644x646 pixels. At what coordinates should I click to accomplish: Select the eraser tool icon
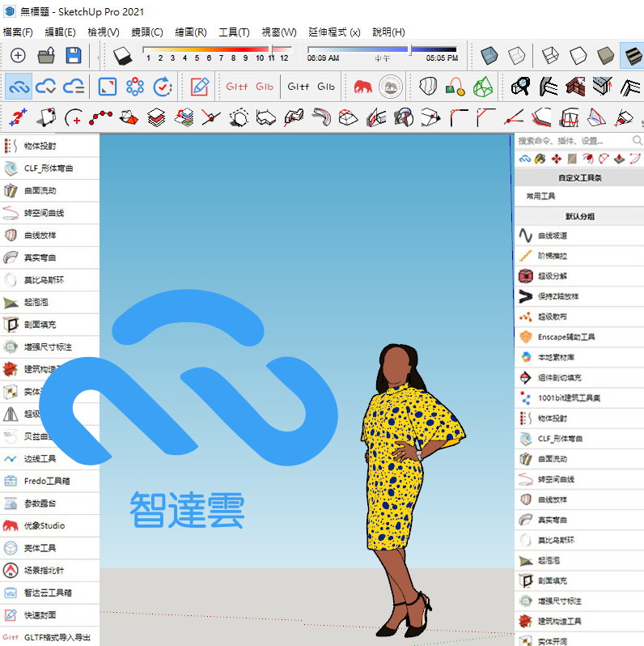[x=121, y=56]
